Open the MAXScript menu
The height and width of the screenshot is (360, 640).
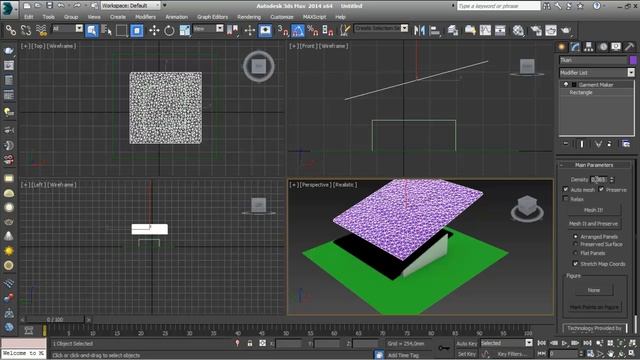tap(314, 17)
